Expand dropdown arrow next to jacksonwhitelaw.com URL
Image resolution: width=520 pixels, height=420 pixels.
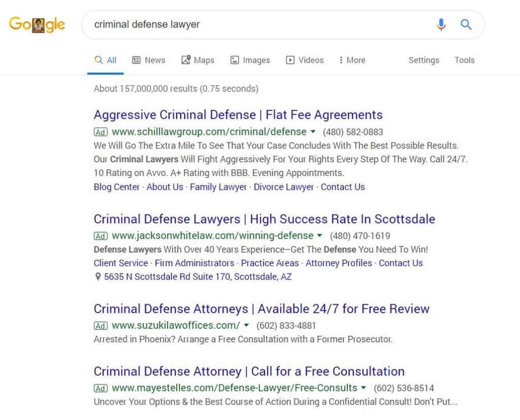click(x=320, y=236)
